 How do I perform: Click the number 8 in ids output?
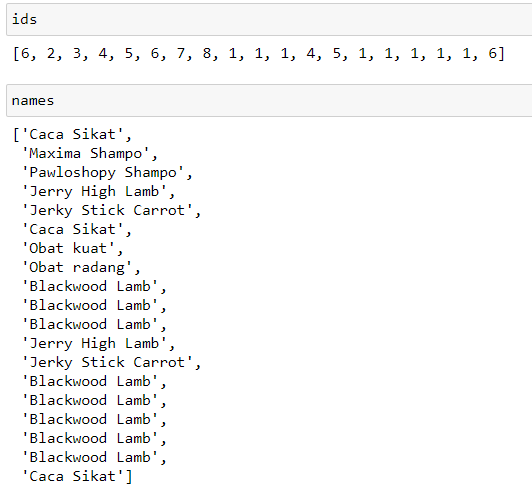pyautogui.click(x=207, y=54)
